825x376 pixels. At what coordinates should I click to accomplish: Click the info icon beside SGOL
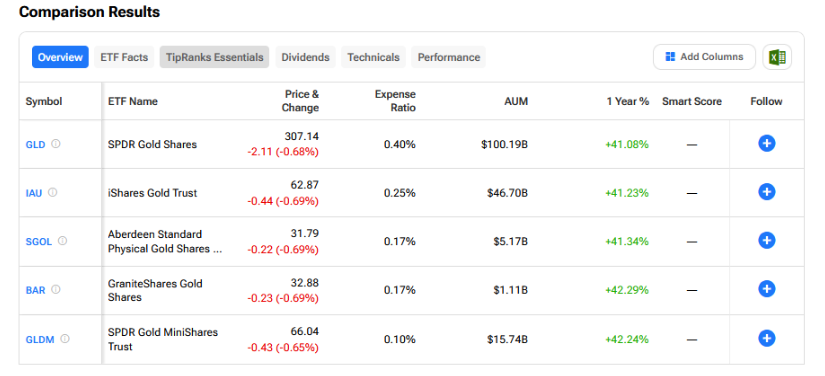coord(62,241)
